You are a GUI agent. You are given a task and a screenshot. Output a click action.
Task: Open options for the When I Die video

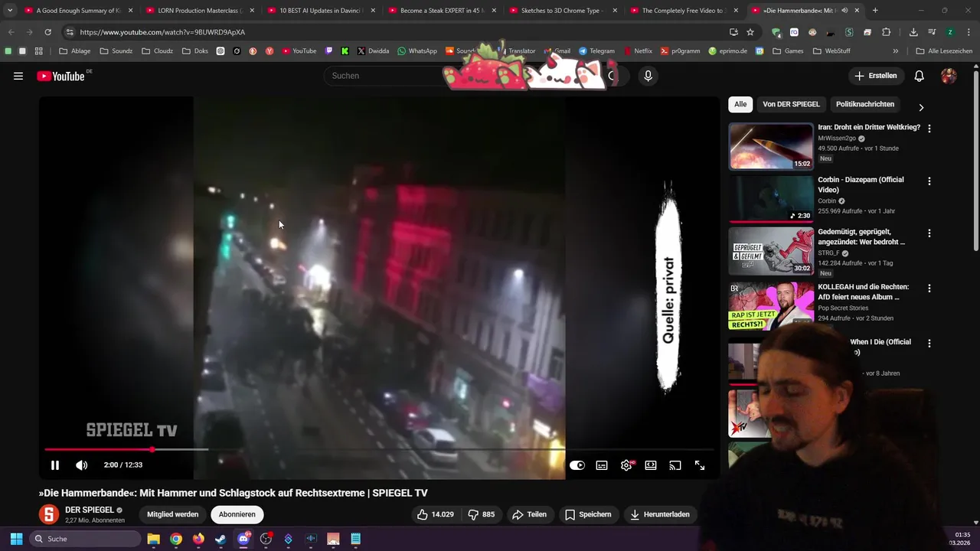click(929, 344)
